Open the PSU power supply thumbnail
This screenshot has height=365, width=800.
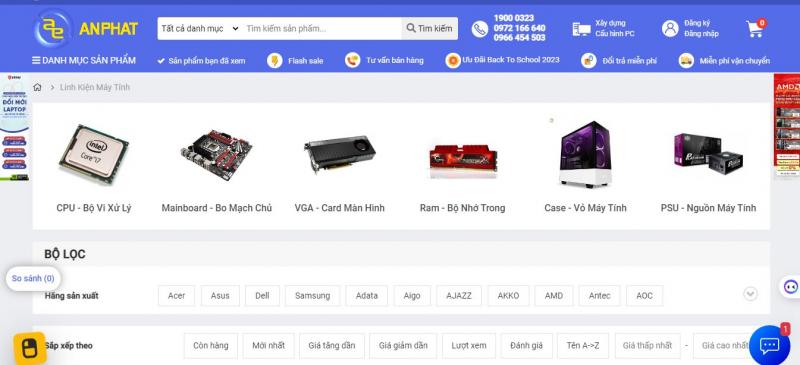708,155
